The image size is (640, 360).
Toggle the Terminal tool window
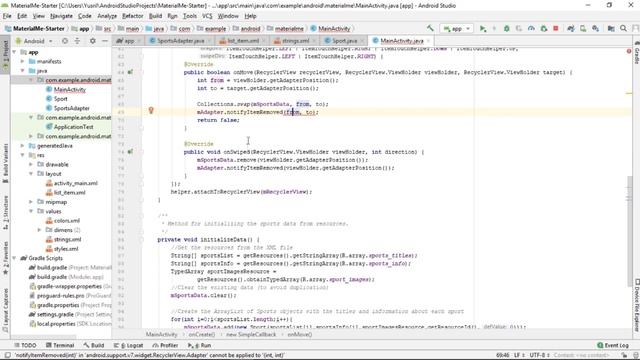pyautogui.click(x=60, y=345)
